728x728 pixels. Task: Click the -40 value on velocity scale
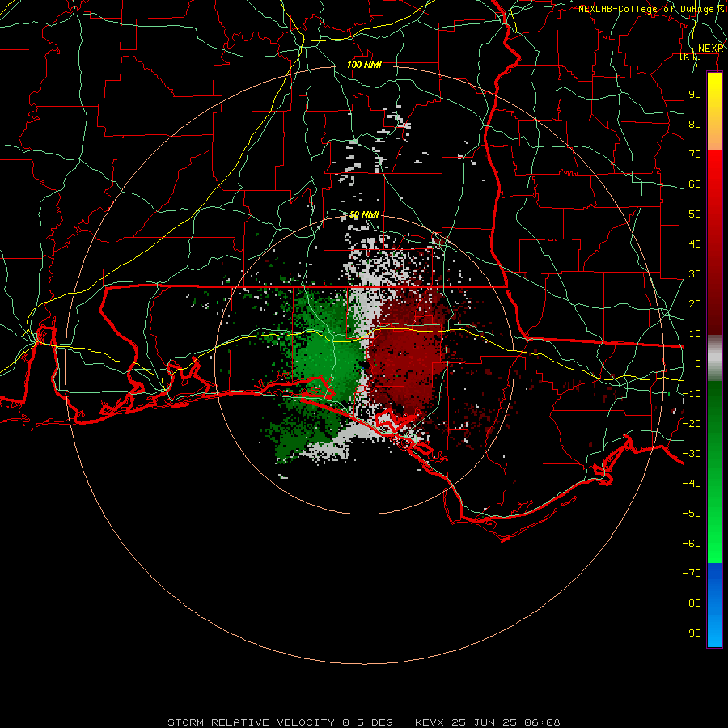[692, 484]
